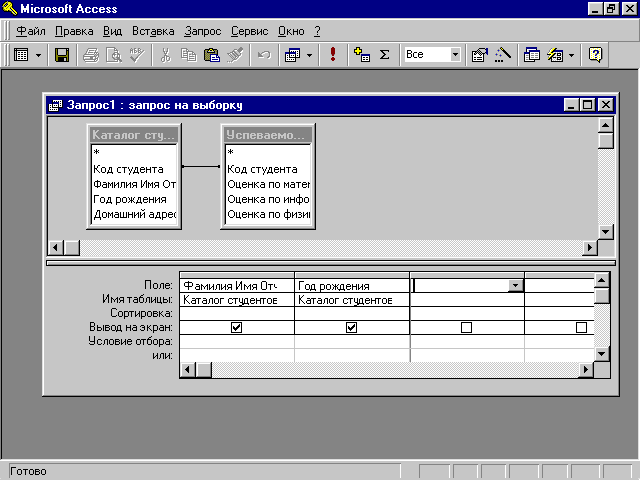Show the Database Window icon
Screen dimensions: 640x480
click(531, 55)
